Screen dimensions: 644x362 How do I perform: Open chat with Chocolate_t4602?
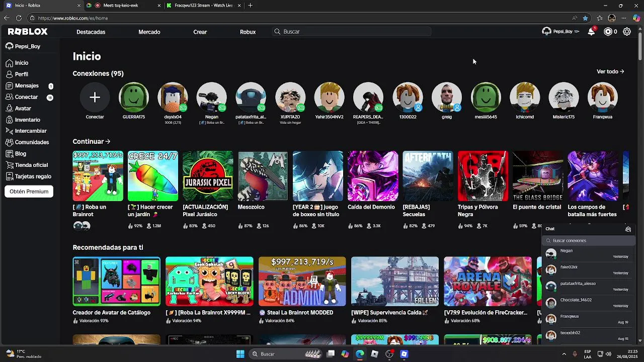point(588,303)
